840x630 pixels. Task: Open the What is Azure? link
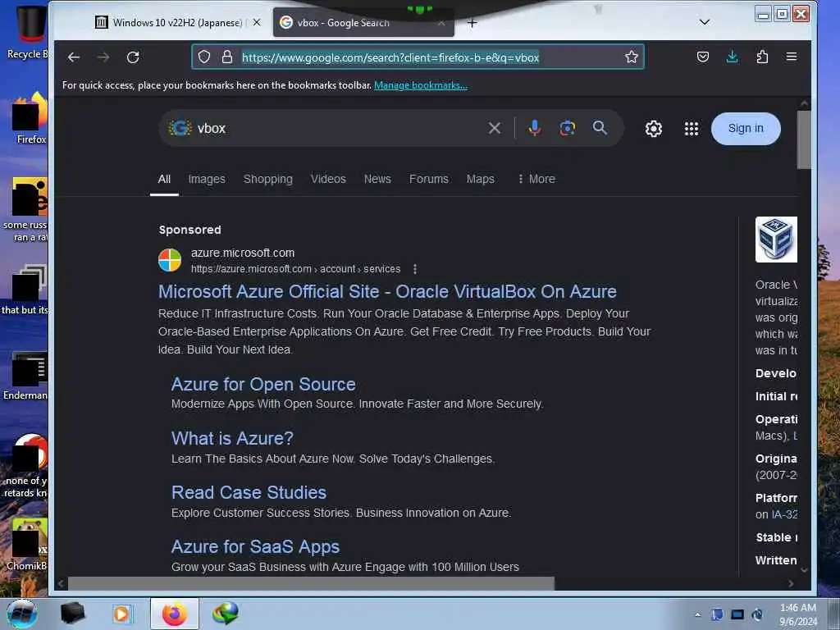[232, 438]
